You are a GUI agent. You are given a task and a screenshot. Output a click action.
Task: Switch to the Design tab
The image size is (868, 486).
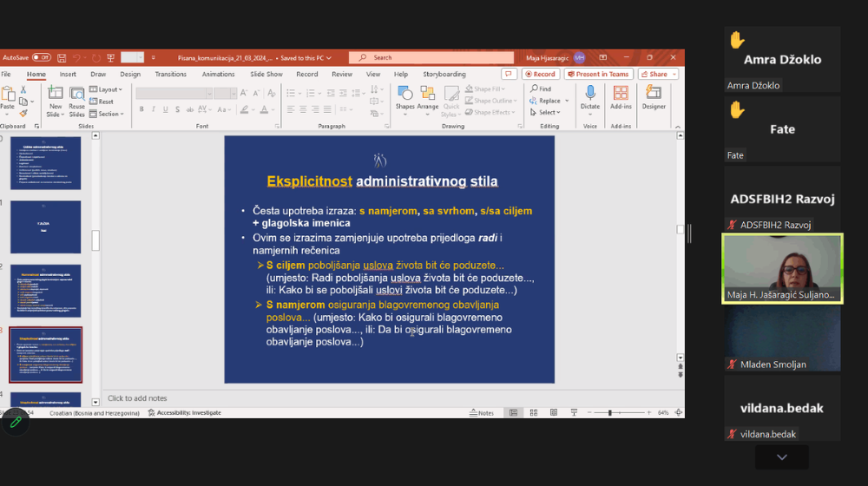(130, 74)
